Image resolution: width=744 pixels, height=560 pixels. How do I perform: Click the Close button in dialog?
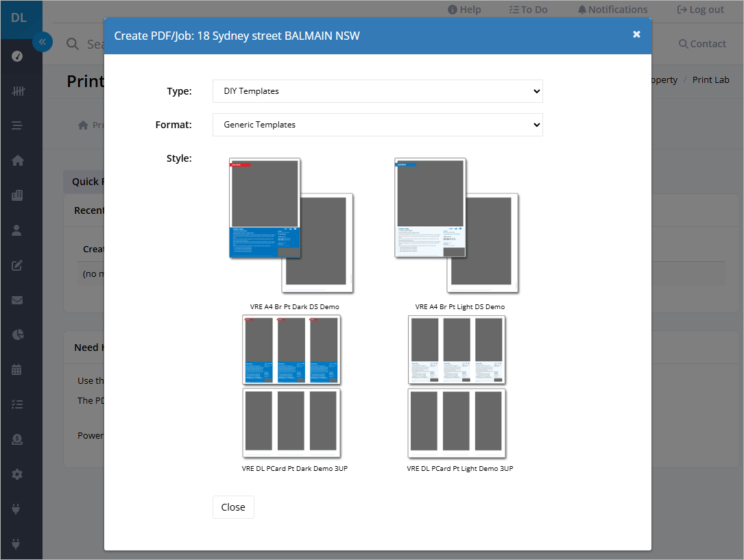pos(233,507)
